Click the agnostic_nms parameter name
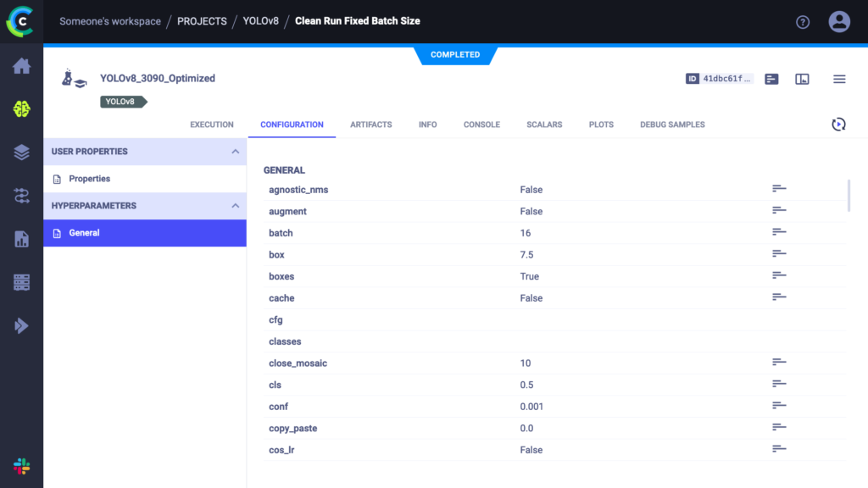This screenshot has width=868, height=488. (x=298, y=190)
